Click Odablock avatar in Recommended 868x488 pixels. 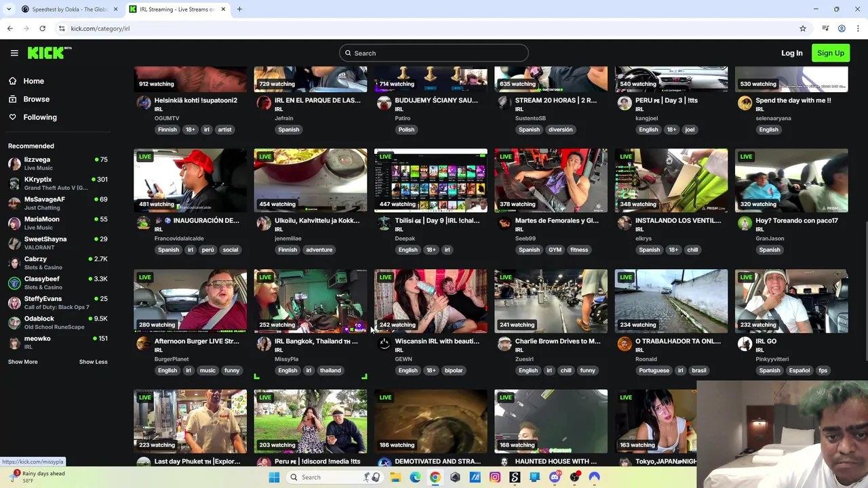point(14,323)
